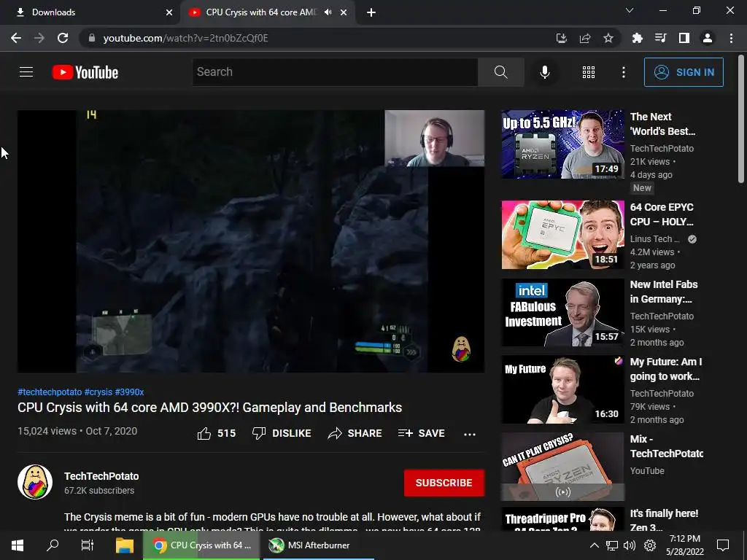Image resolution: width=747 pixels, height=560 pixels.
Task: Bookmark this tab with the star
Action: (608, 38)
